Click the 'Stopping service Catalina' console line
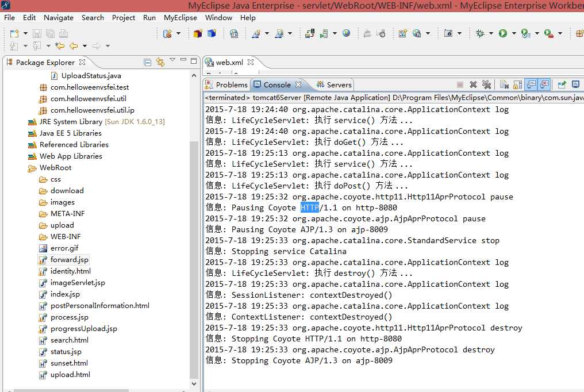 click(x=289, y=251)
